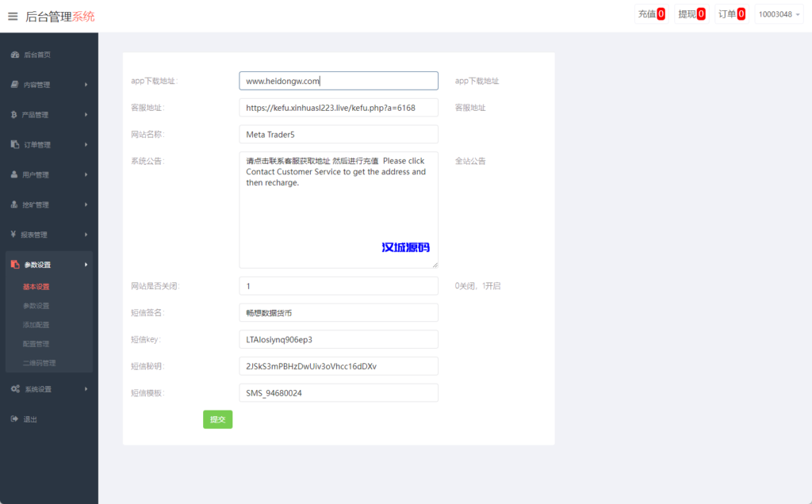Screen dimensions: 812x504
Task: Open the 充值 notifications button
Action: coord(651,14)
